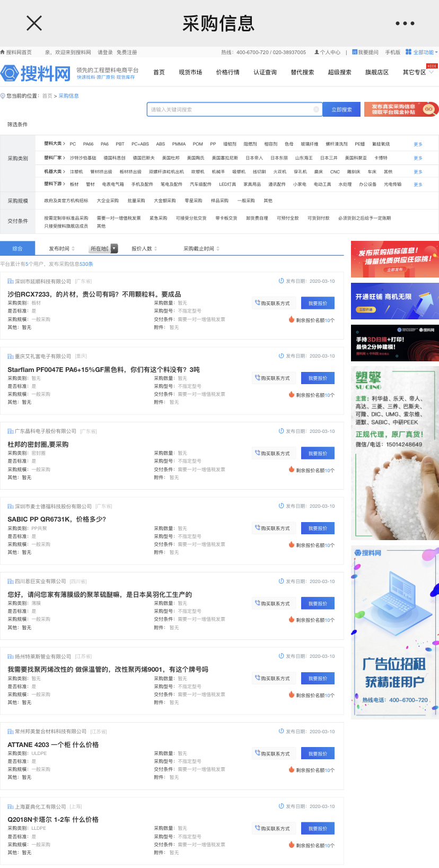This screenshot has height=868, width=439.
Task: Click the 搜料网 logo
Action: pyautogui.click(x=36, y=74)
